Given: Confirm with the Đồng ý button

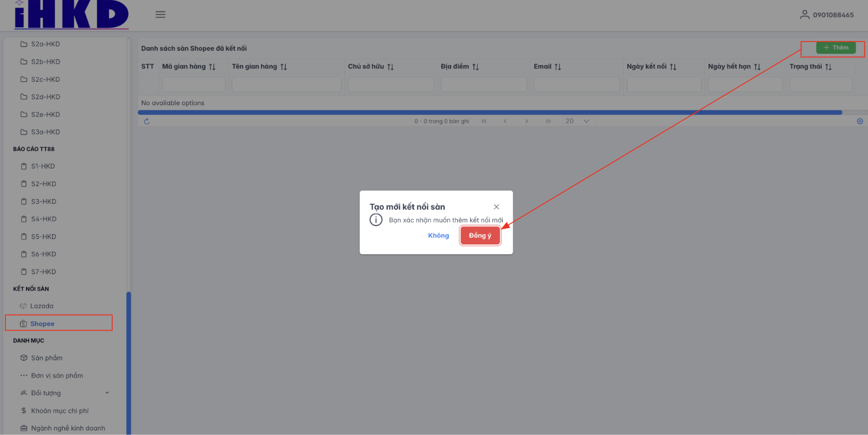Looking at the screenshot, I should point(480,236).
